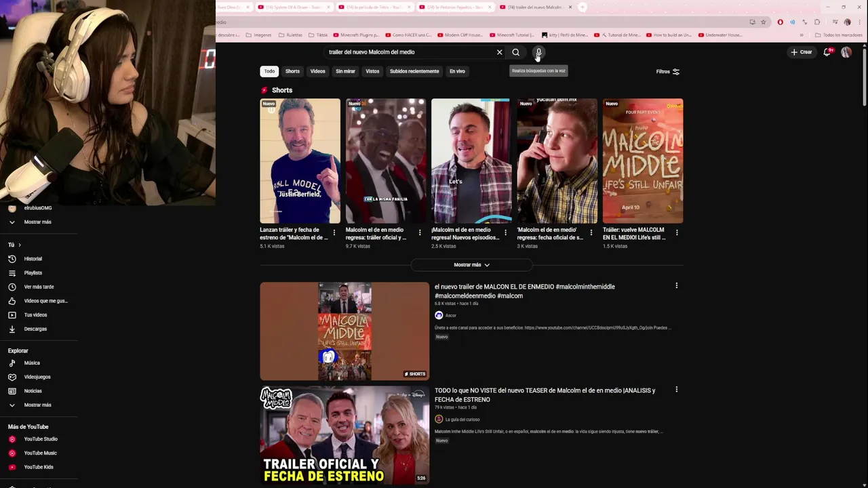
Task: Open the browser extensions puzzle icon
Action: coord(817,22)
